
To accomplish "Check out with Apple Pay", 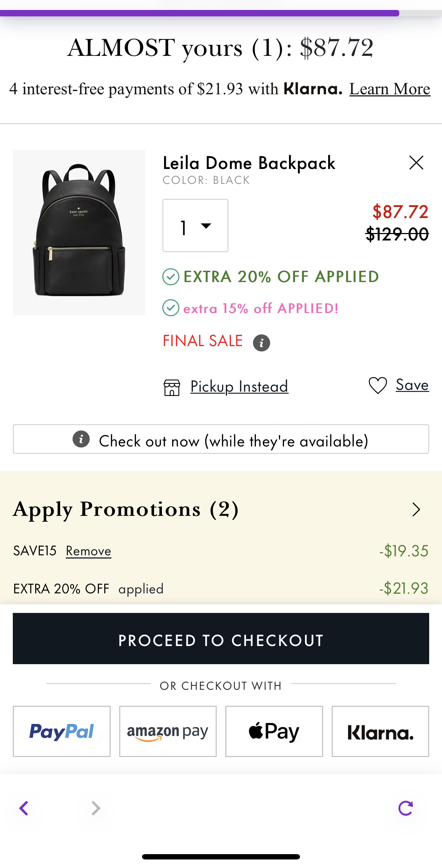I will 274,731.
